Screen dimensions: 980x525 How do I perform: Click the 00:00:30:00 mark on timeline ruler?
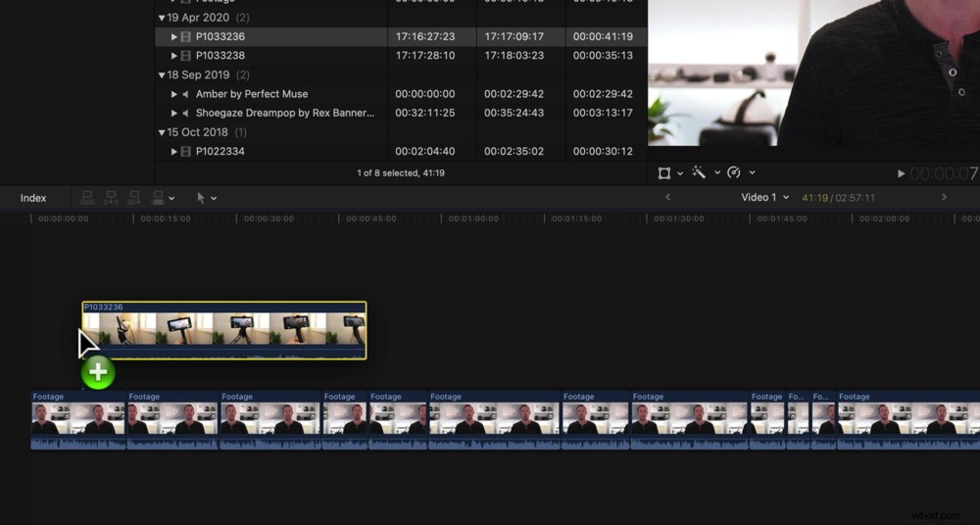coord(269,219)
